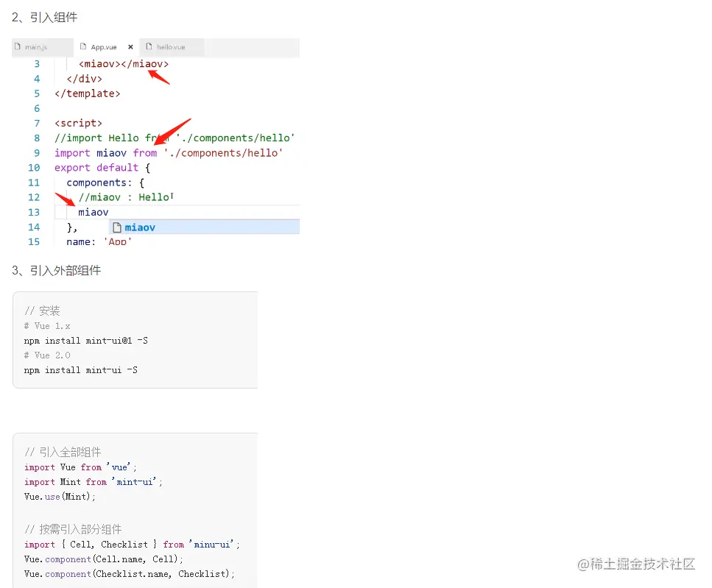Screen dimensions: 712x588
Task: Click 'import { Cell, Checklist }' line
Action: tap(132, 545)
